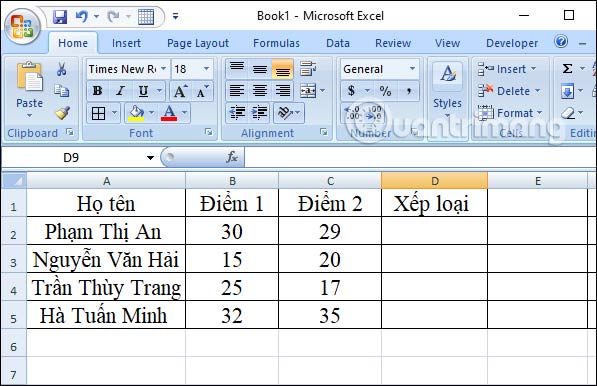Set Middle Align vertical alignment
The width and height of the screenshot is (597, 386).
260,69
